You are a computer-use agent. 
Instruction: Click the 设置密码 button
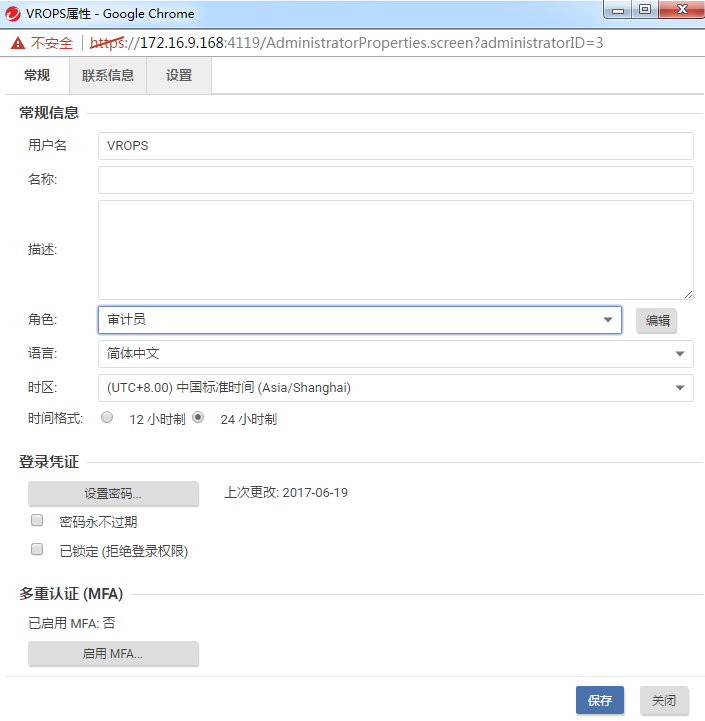pyautogui.click(x=113, y=494)
